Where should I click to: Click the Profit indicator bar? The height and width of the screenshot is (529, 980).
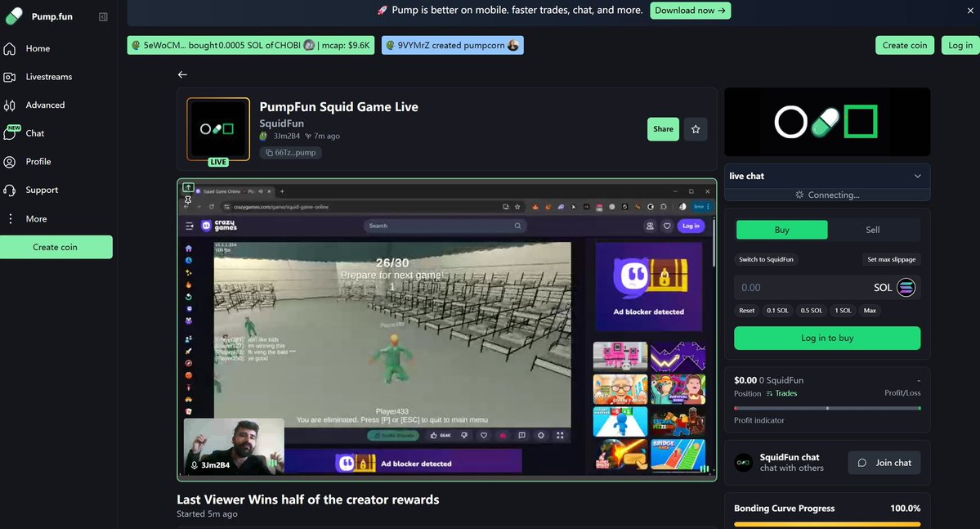(x=827, y=408)
